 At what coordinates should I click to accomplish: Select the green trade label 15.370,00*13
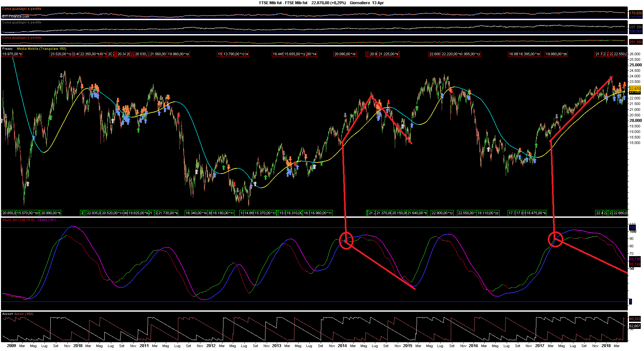click(x=265, y=213)
